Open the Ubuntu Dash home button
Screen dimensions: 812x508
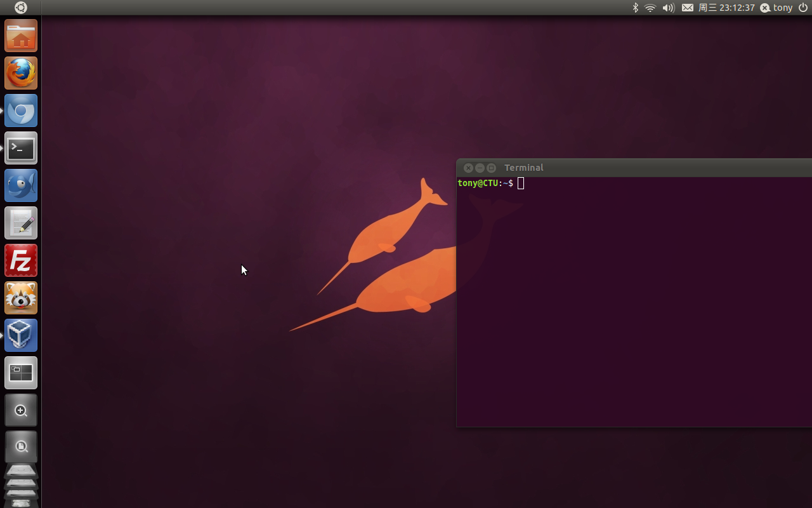tap(21, 8)
